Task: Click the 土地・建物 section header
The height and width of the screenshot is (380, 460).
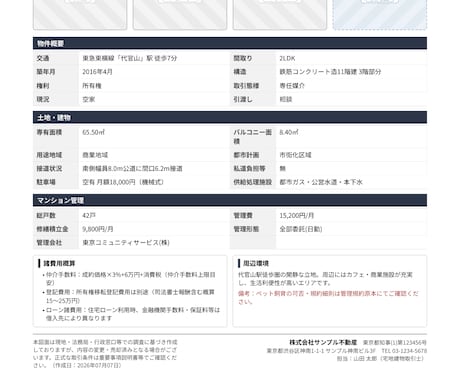Action: (x=230, y=117)
